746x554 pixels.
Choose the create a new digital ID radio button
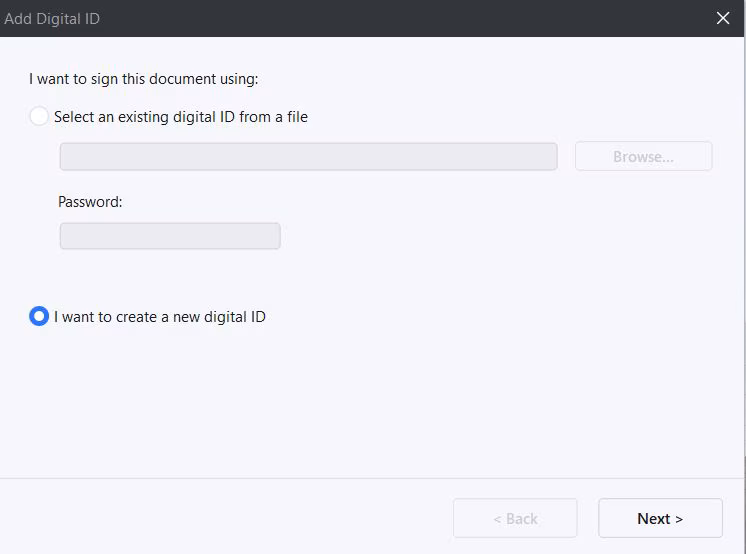pyautogui.click(x=39, y=317)
